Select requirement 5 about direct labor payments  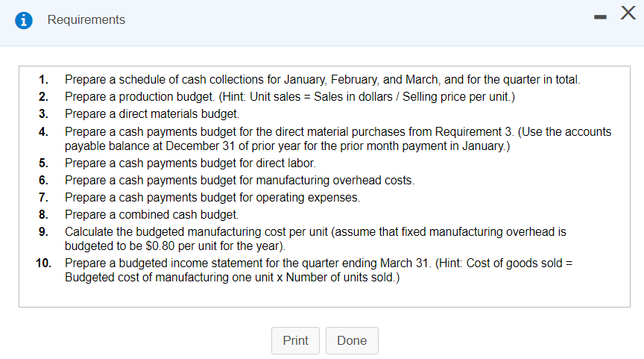tap(190, 163)
